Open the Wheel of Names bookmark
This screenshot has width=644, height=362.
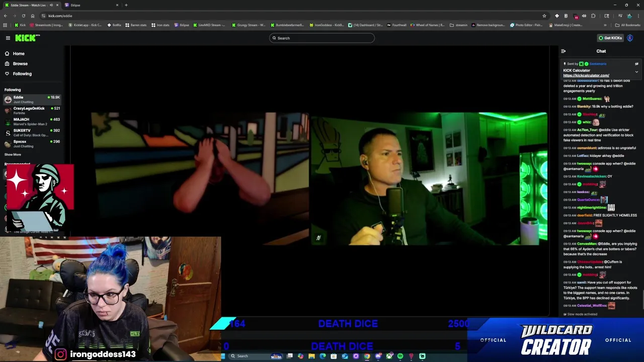pos(428,25)
